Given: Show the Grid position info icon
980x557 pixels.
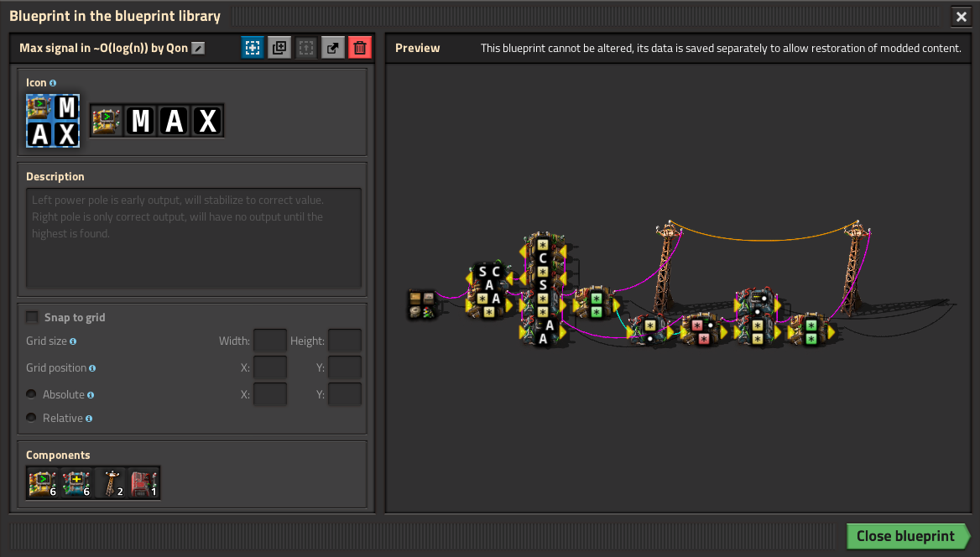Looking at the screenshot, I should (92, 368).
